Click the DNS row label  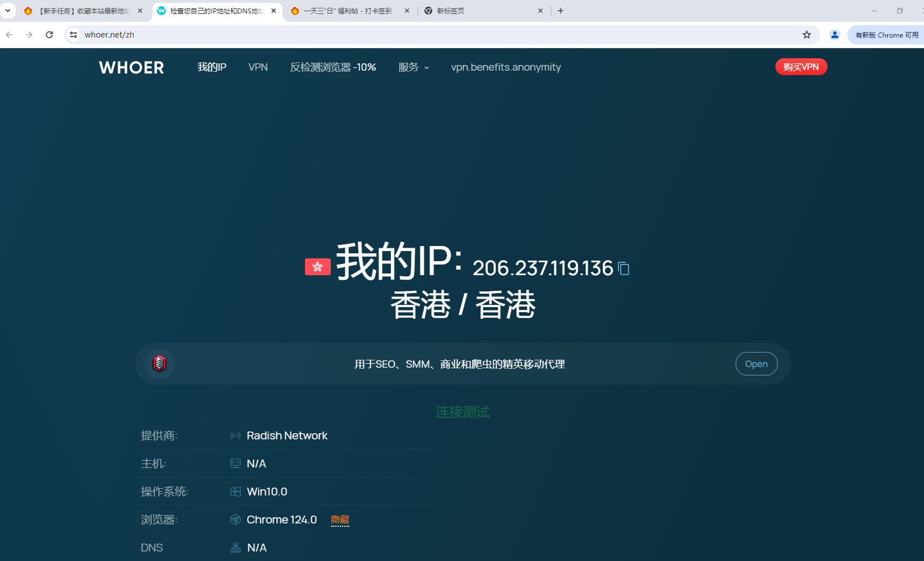[152, 548]
